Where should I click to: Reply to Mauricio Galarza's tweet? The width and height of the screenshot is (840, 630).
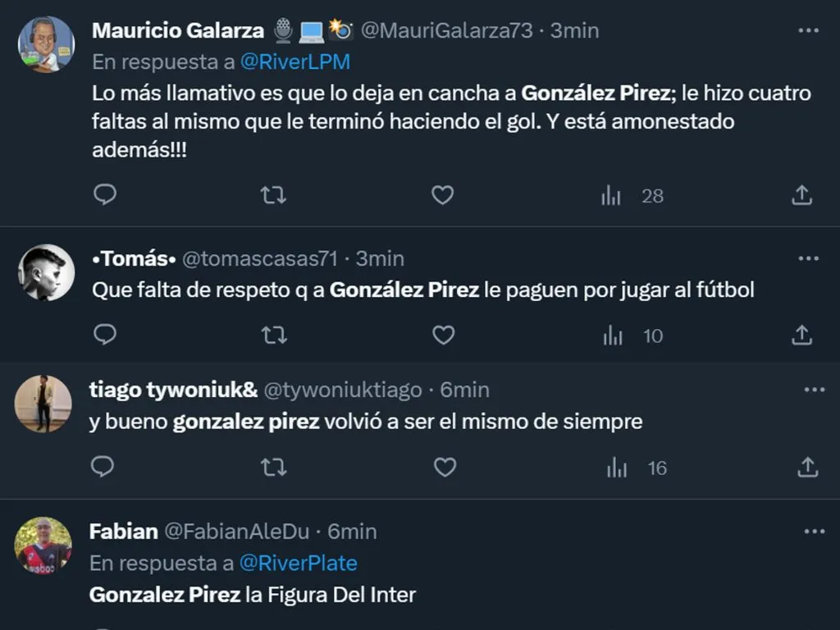104,195
